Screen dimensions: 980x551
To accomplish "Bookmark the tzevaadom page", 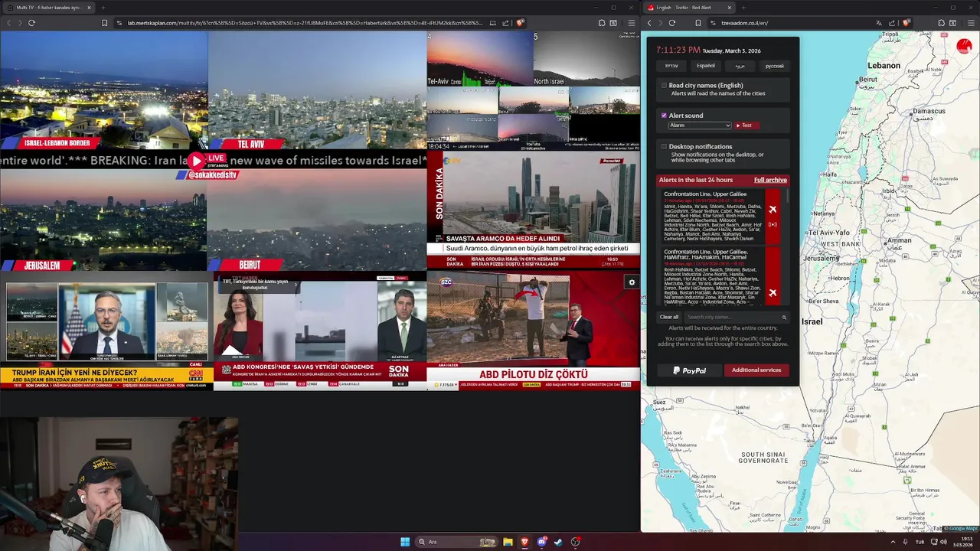I will 698,23.
